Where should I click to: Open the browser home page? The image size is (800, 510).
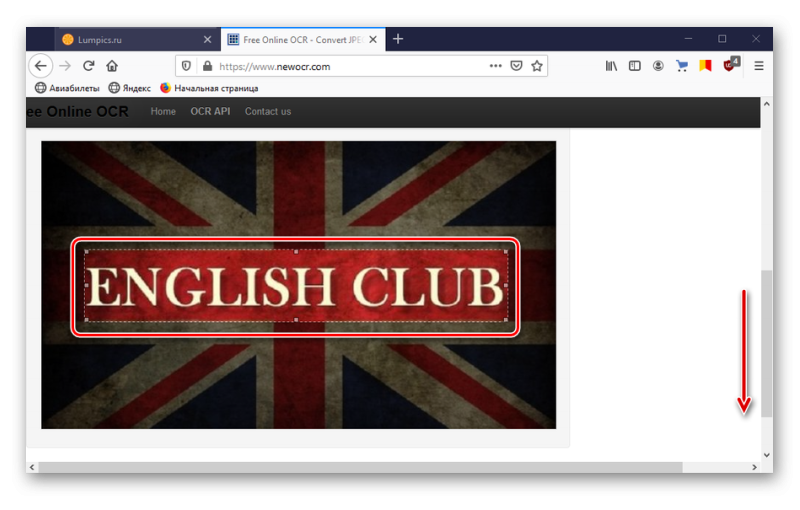(112, 66)
